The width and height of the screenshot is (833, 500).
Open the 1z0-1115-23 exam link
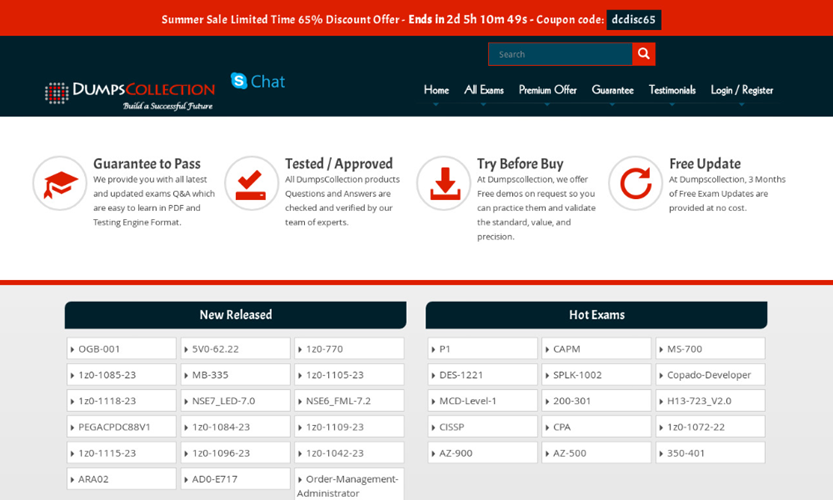tap(122, 453)
